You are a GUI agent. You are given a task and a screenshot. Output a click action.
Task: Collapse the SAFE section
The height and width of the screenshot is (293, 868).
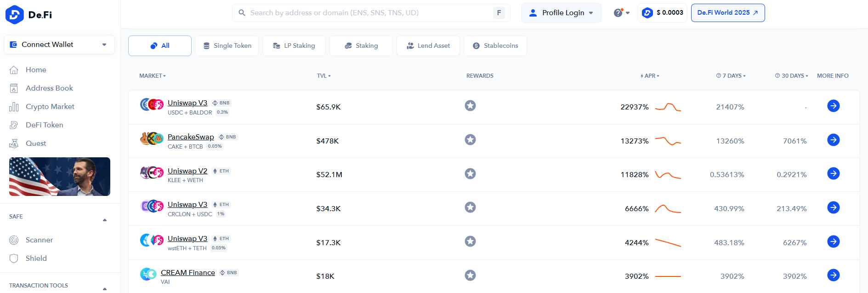pos(105,220)
